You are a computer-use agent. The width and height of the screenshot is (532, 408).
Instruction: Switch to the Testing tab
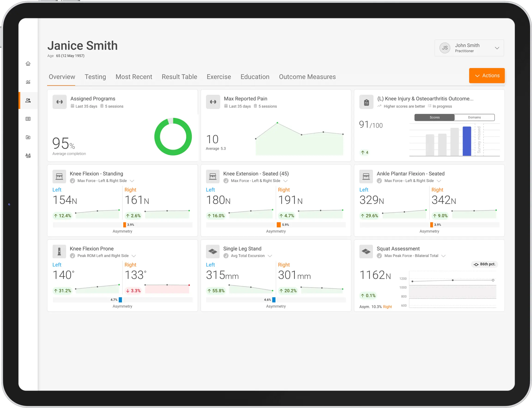[x=95, y=77]
